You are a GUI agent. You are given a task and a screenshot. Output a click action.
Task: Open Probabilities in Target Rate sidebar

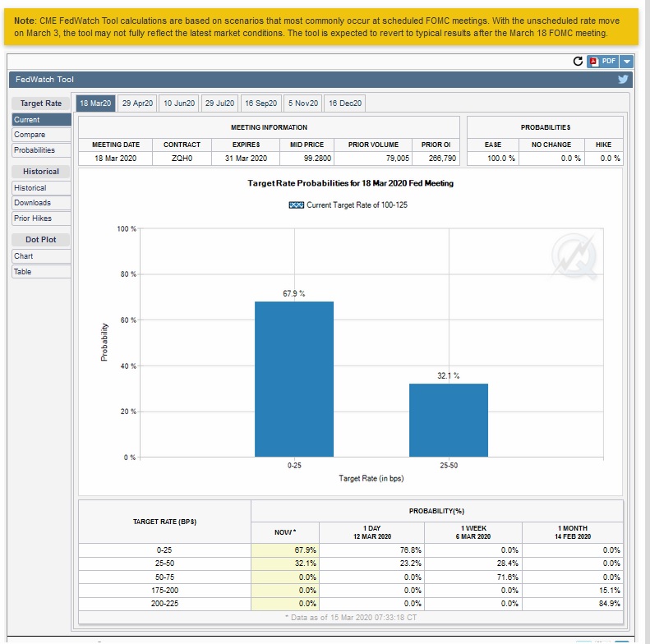(x=41, y=150)
